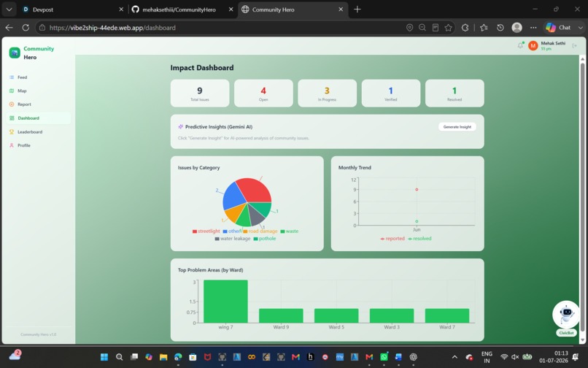Open WhatsApp from the taskbar
Viewport: 588px width, 368px height.
[384, 357]
